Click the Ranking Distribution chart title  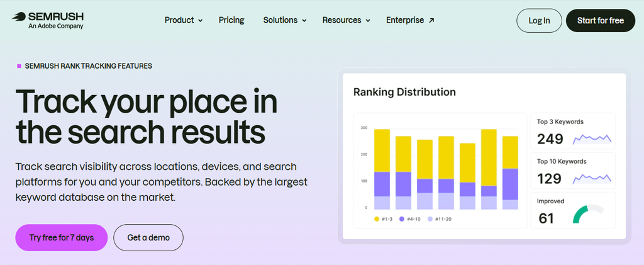[x=404, y=92]
